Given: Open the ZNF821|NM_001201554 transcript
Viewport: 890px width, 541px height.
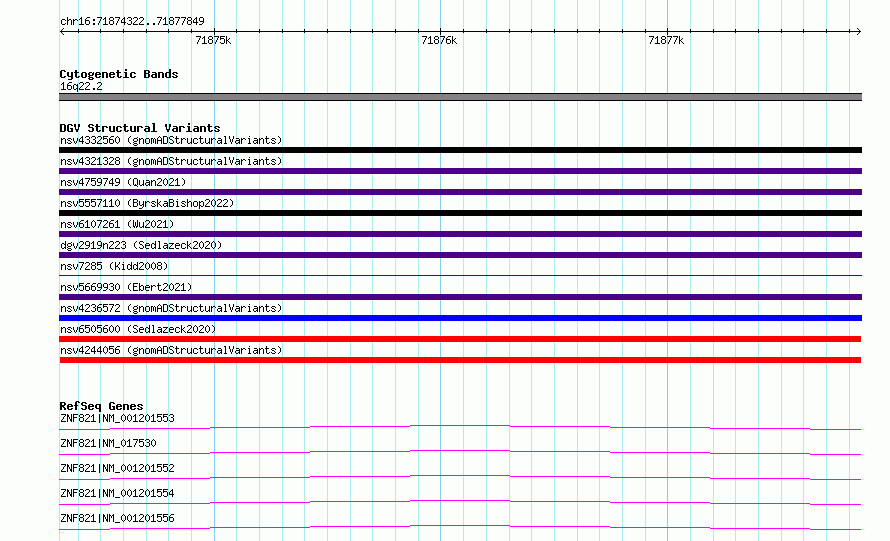Looking at the screenshot, I should [x=117, y=493].
